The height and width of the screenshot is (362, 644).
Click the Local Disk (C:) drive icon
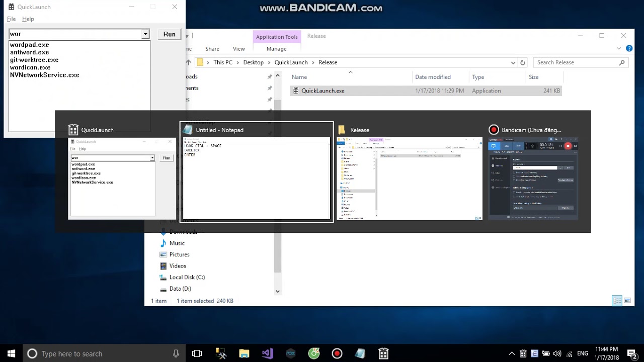[163, 278]
